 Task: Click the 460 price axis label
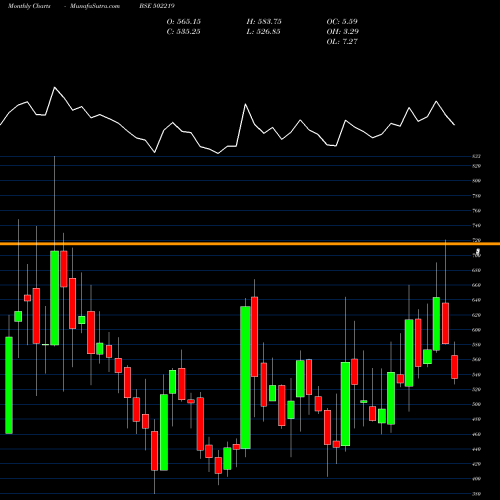pos(477,434)
